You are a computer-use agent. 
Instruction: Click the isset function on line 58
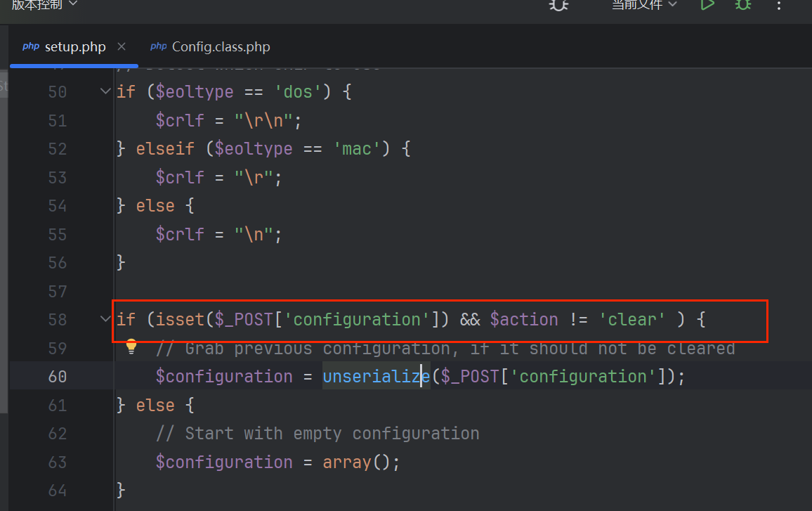tap(180, 320)
